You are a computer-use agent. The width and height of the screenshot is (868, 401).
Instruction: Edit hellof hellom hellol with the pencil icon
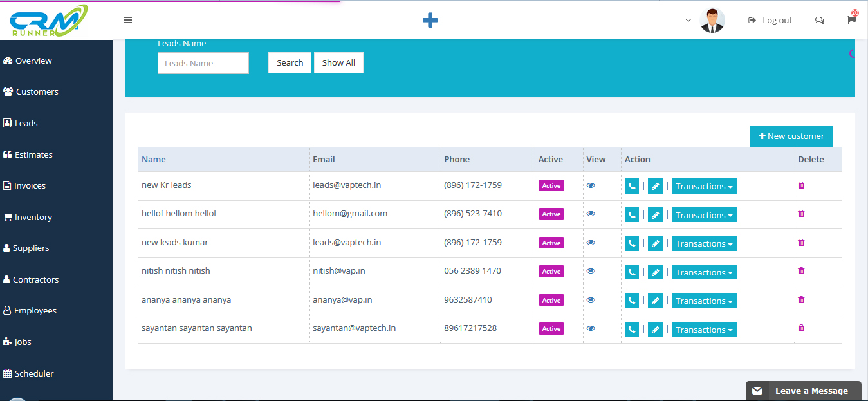point(655,214)
